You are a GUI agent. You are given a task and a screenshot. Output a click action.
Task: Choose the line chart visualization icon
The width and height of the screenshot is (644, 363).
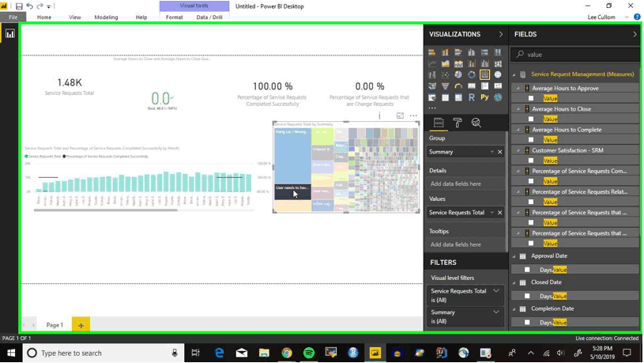431,64
